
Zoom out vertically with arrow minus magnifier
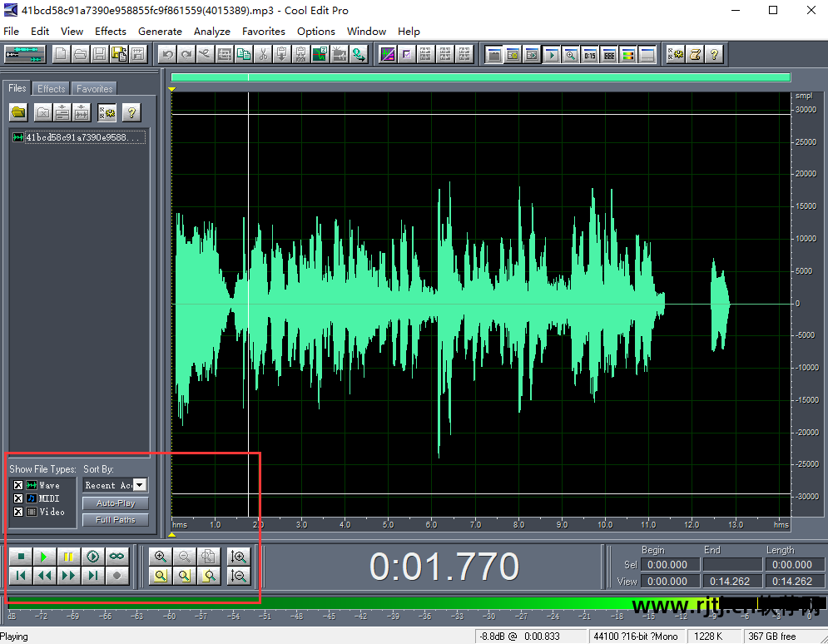[x=239, y=576]
